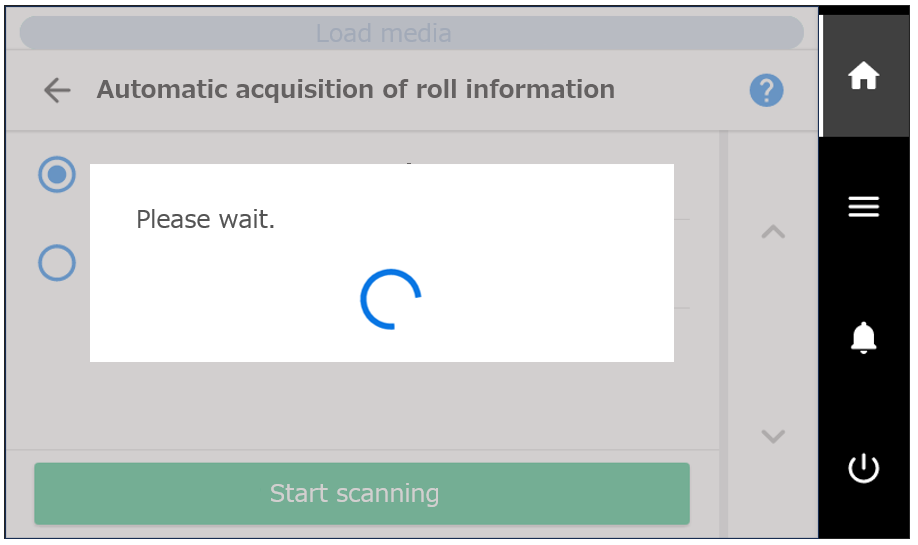This screenshot has height=545, width=918.
Task: Select the first filled radio button
Action: click(x=57, y=174)
